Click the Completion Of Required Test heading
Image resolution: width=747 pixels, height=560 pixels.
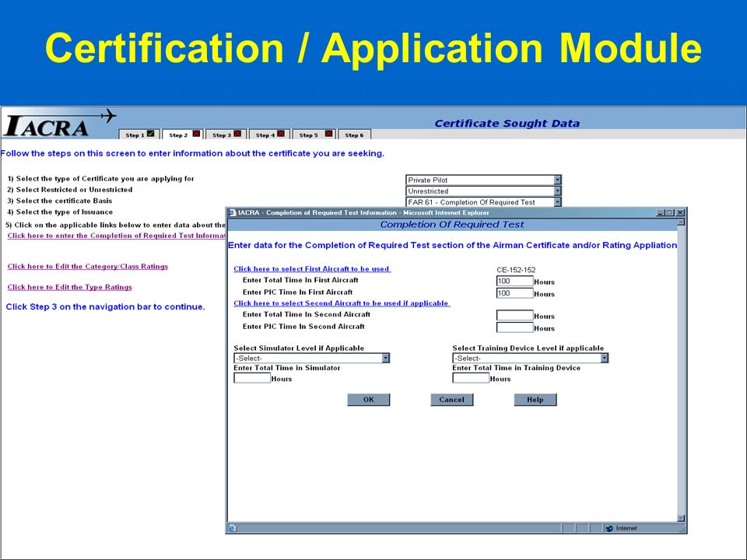pyautogui.click(x=451, y=224)
